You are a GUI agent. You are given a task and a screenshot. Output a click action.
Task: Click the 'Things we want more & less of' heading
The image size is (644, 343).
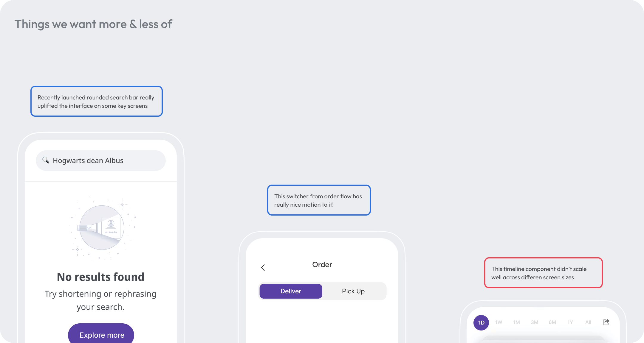(x=93, y=24)
